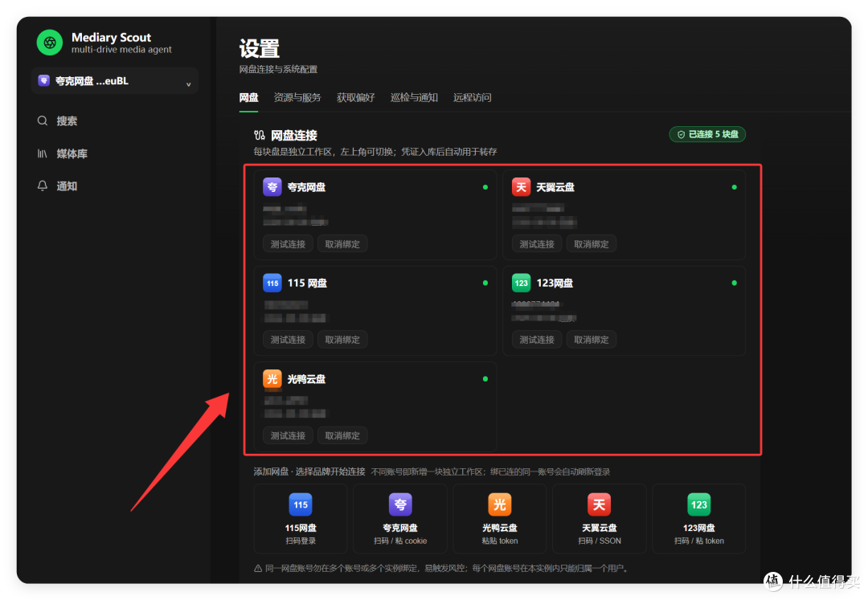Click the 123网盘 card green icon
Image resolution: width=868 pixels, height=600 pixels.
coord(521,284)
